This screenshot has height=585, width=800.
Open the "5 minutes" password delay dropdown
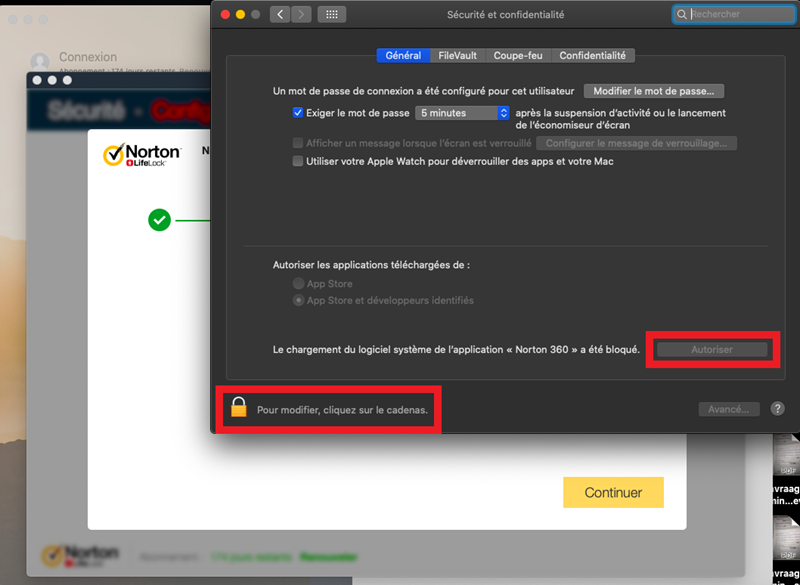(x=462, y=113)
